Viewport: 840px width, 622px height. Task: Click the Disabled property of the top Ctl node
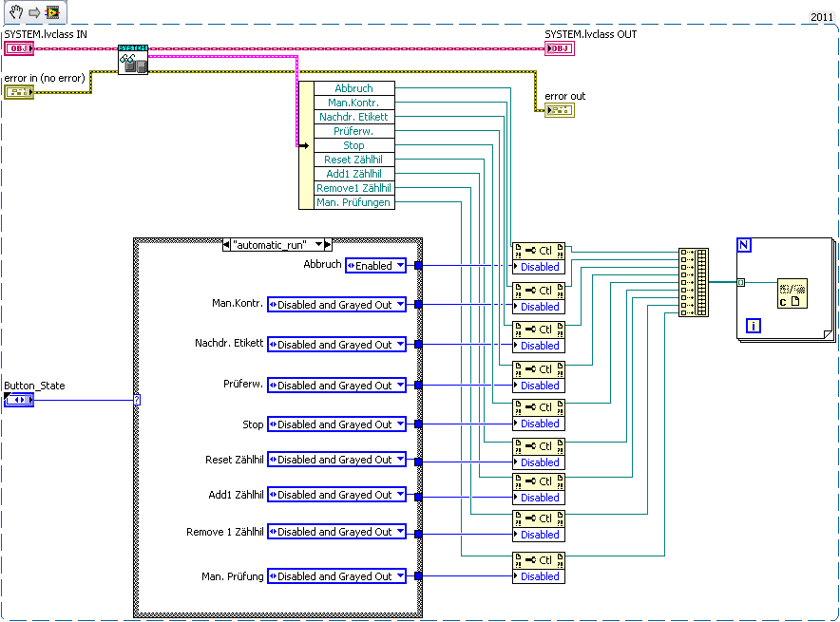539,267
